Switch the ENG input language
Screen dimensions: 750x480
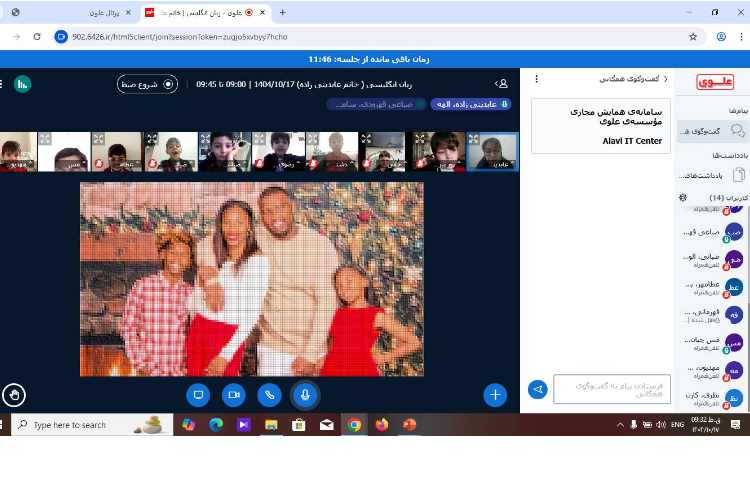(677, 425)
